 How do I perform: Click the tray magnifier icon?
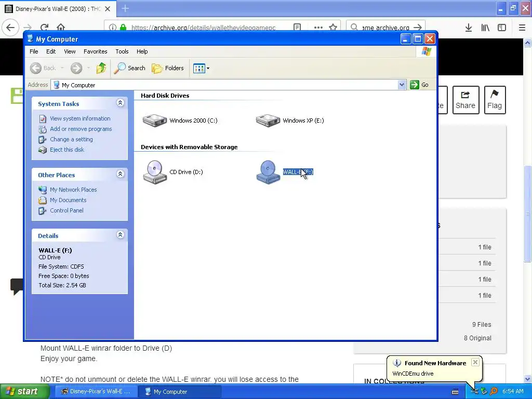494,392
